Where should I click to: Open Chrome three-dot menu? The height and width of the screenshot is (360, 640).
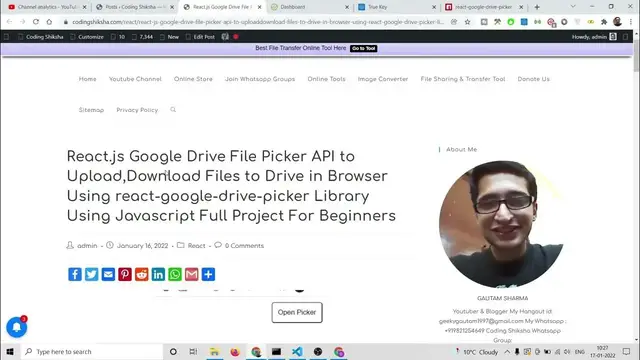(x=631, y=22)
